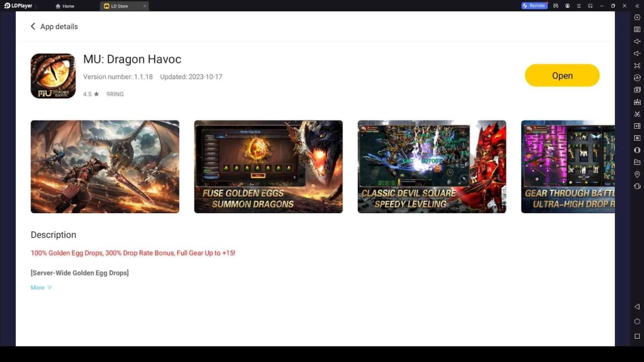Open the gamepad icon in title bar

(556, 6)
